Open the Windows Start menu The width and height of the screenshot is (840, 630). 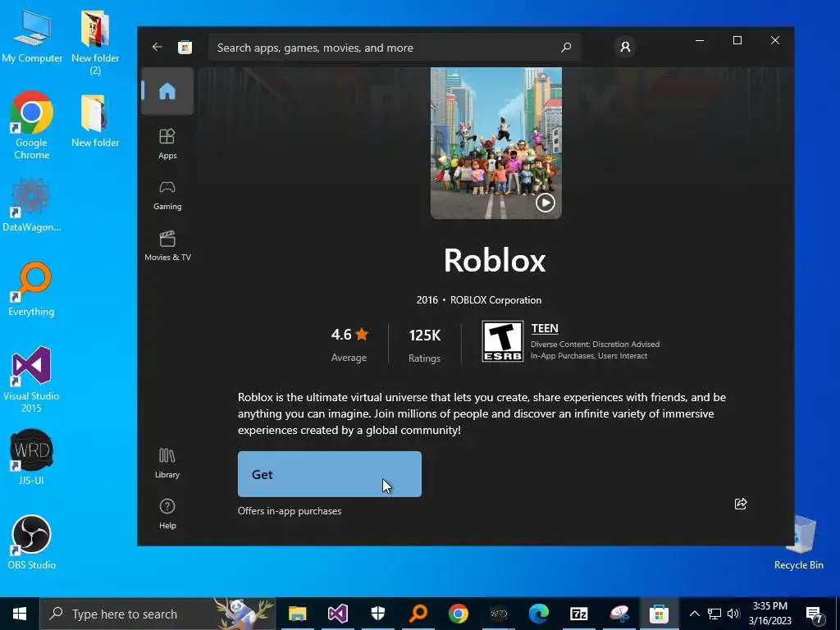20,614
